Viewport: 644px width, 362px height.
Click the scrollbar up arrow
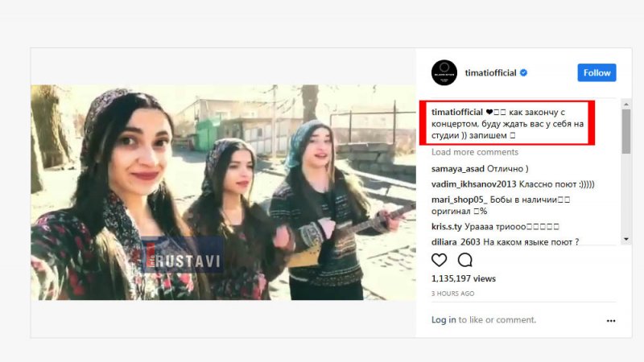coord(626,105)
